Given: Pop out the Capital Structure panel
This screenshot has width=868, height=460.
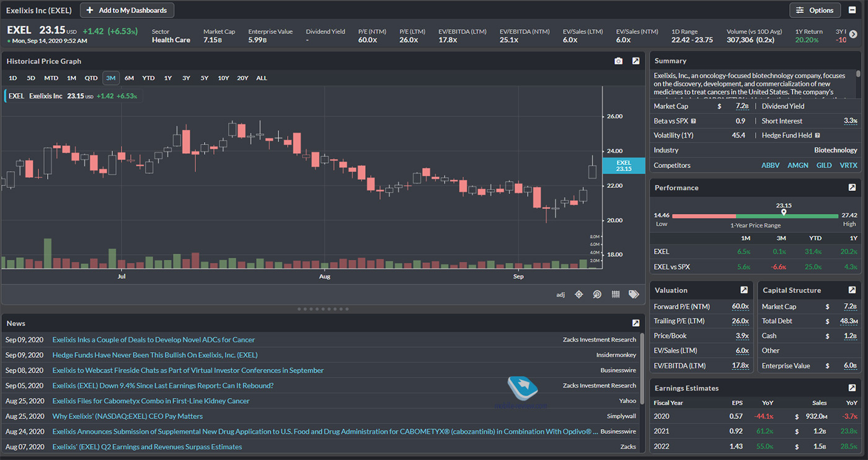Looking at the screenshot, I should coord(852,290).
